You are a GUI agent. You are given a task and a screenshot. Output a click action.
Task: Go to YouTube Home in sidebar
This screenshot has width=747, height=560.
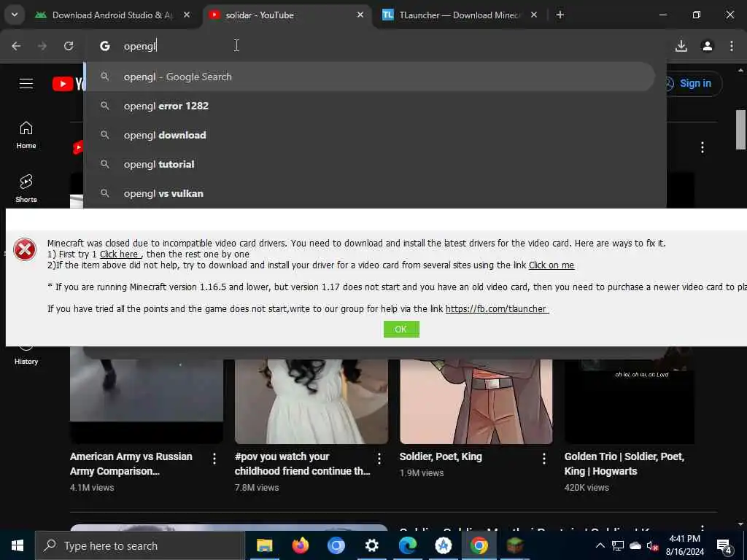(x=26, y=135)
